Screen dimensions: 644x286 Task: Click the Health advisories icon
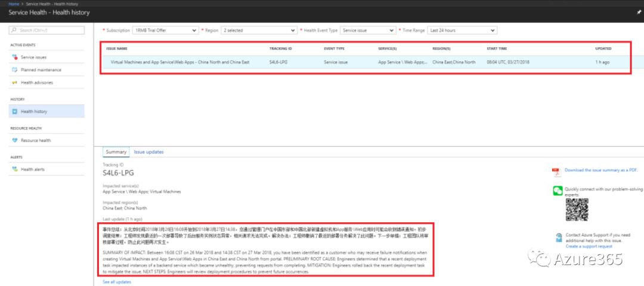(15, 82)
